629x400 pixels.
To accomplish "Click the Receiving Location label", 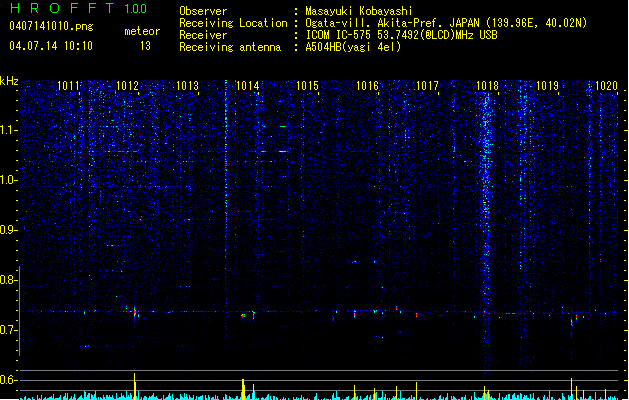I will point(233,23).
